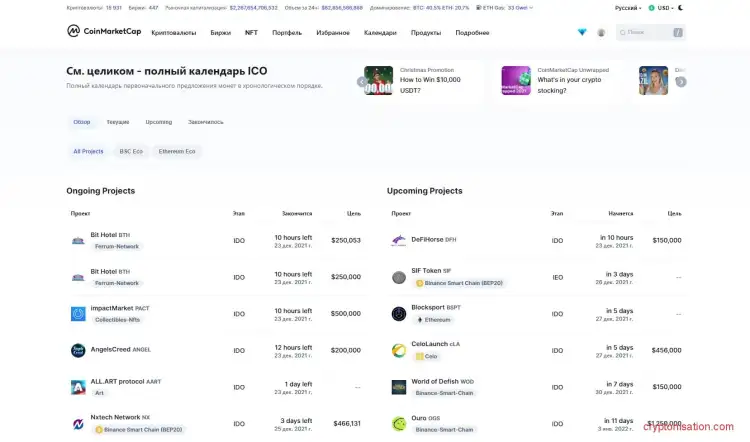Open the Биржи menu
750x442 pixels.
click(221, 33)
